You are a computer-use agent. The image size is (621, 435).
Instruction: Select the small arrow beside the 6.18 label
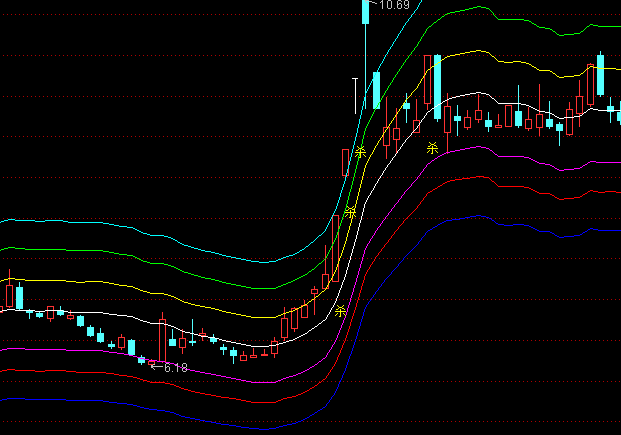tap(153, 367)
